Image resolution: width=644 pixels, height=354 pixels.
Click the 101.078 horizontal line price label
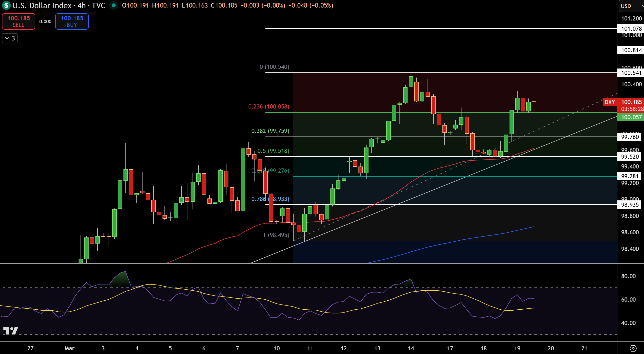(x=631, y=29)
